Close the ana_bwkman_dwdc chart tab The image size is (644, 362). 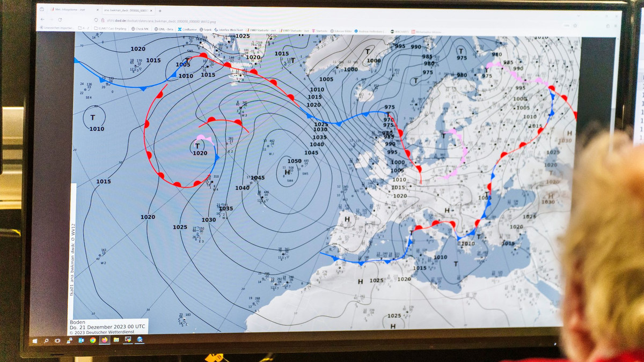coord(152,10)
